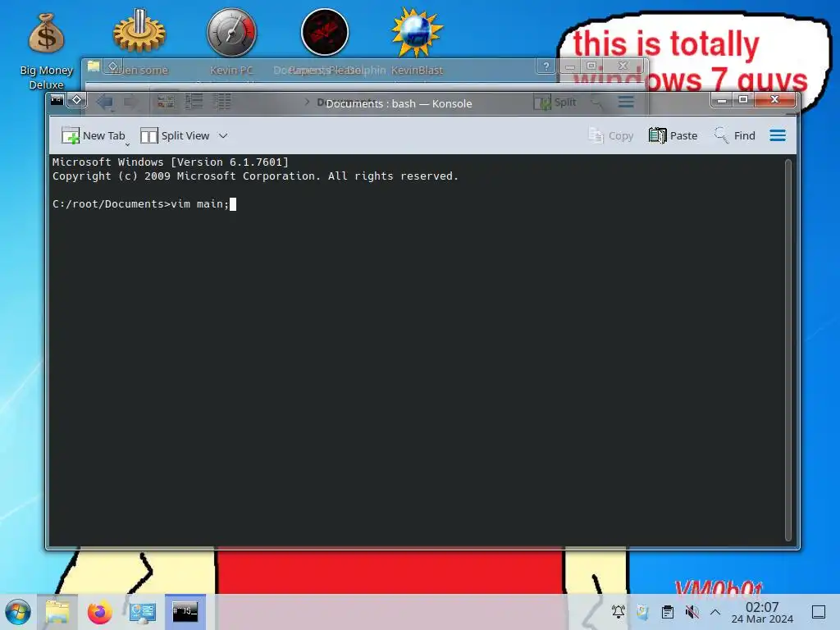The width and height of the screenshot is (840, 630).
Task: Click the 'Copyright (c) 2009 Microsoft Corporation' line
Action: tap(256, 176)
